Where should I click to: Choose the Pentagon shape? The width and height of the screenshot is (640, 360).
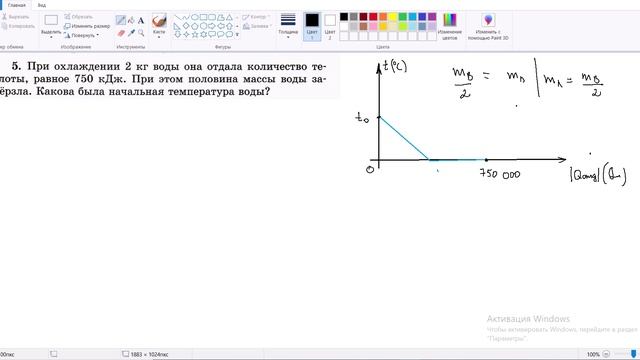195,26
